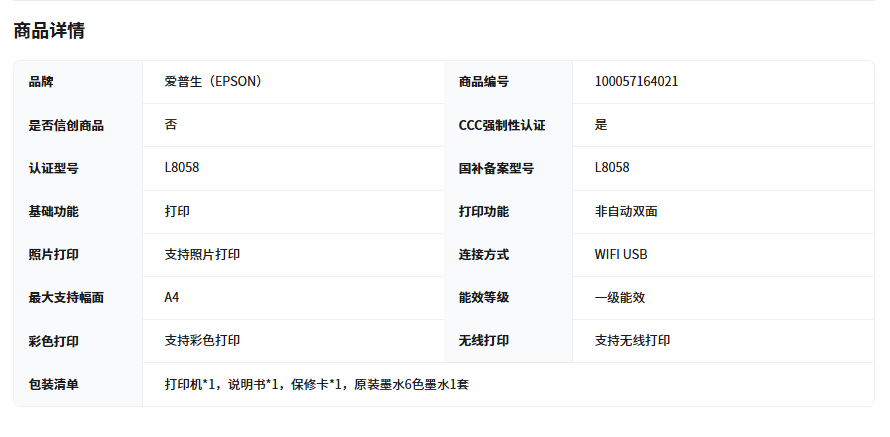Screen dimensions: 890x437
Task: Click the 支持无线打印 value
Action: click(632, 340)
